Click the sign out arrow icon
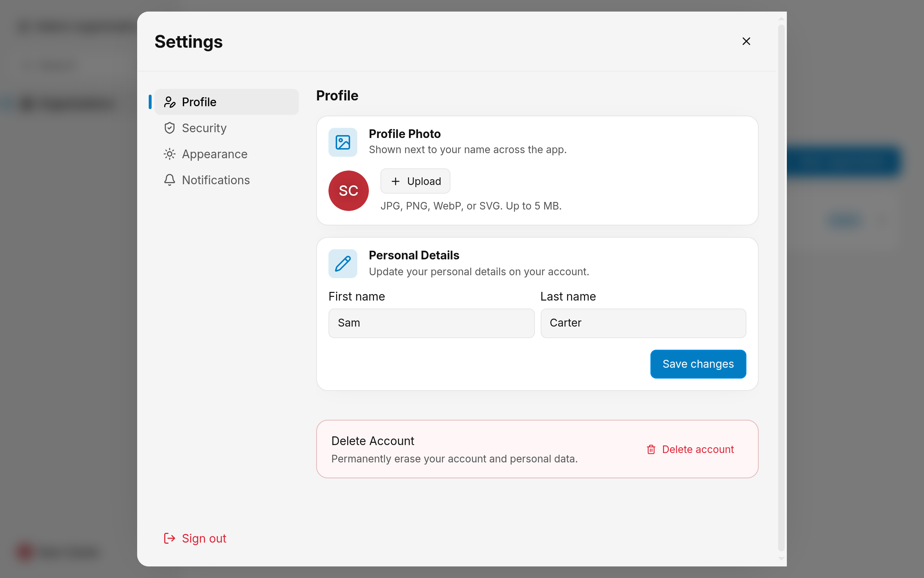Screen dimensions: 924x578 pos(170,538)
